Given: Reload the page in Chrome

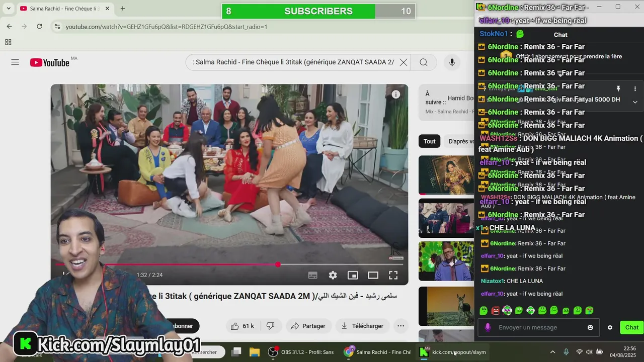Looking at the screenshot, I should click(x=39, y=26).
